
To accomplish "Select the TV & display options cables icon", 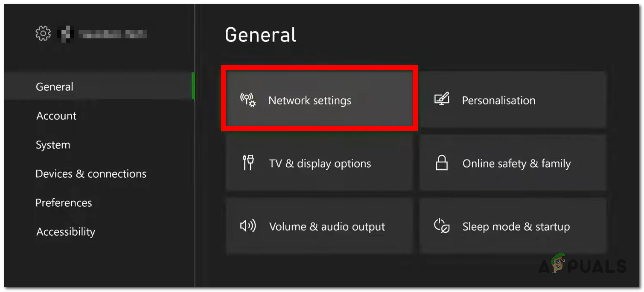I will 248,163.
